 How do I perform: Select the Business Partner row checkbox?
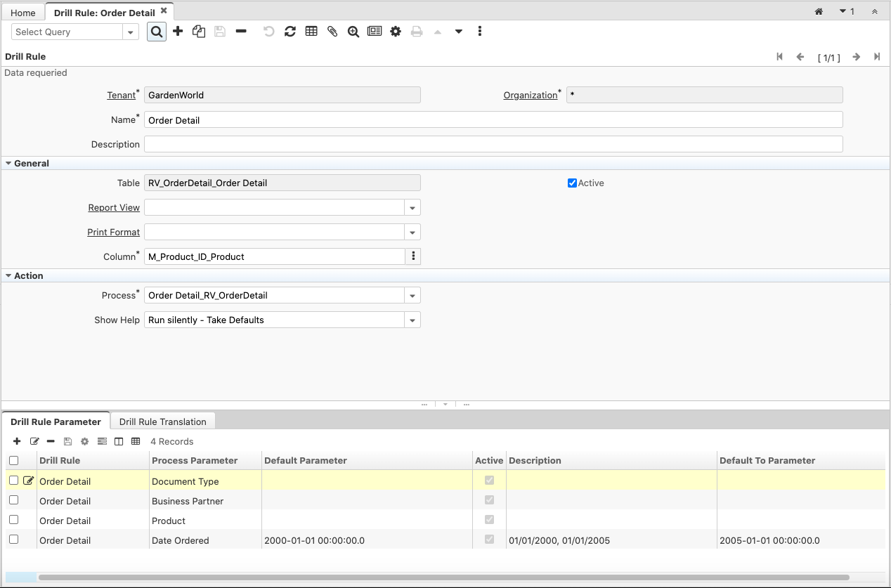click(x=14, y=500)
